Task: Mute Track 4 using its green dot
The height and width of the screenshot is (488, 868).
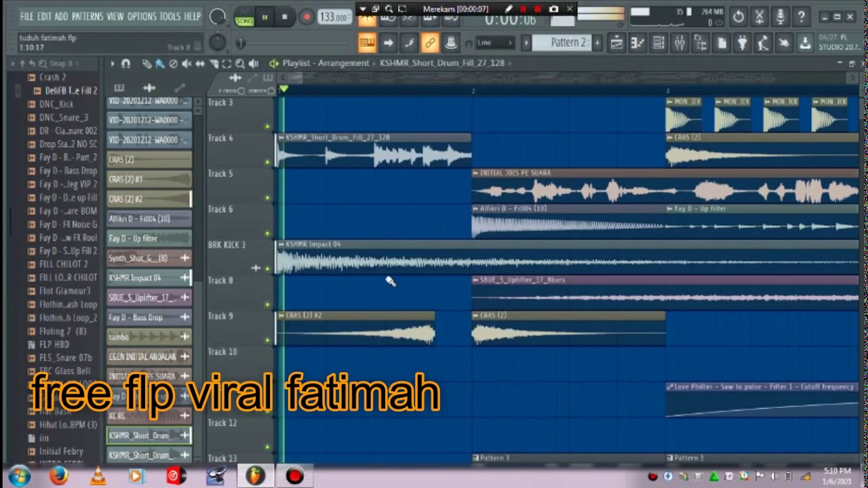Action: (x=267, y=162)
